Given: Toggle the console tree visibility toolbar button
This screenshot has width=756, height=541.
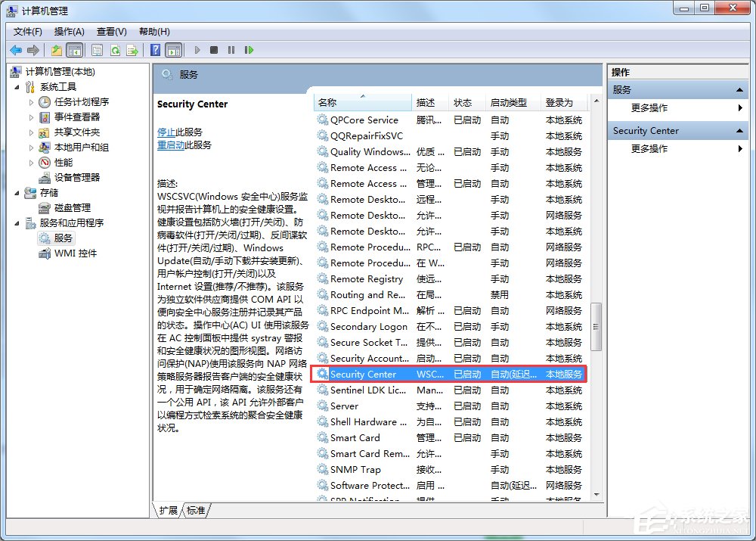Looking at the screenshot, I should coord(74,50).
